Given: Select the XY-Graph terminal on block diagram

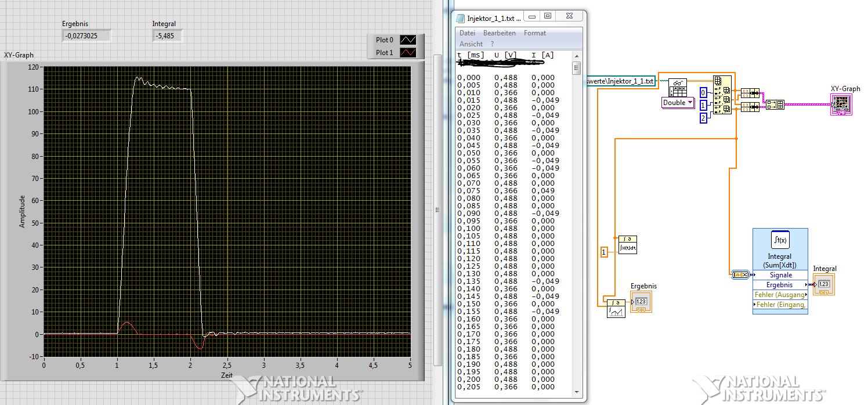Looking at the screenshot, I should coord(841,104).
